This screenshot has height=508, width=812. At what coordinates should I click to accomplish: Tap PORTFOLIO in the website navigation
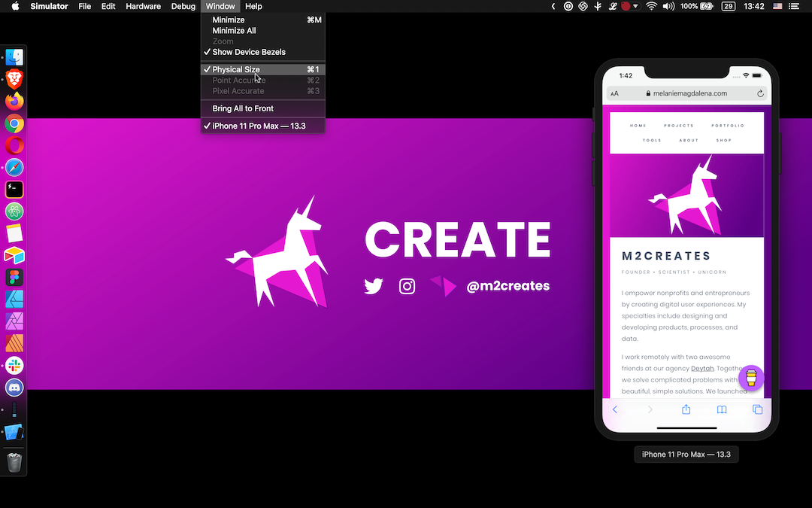pyautogui.click(x=727, y=126)
